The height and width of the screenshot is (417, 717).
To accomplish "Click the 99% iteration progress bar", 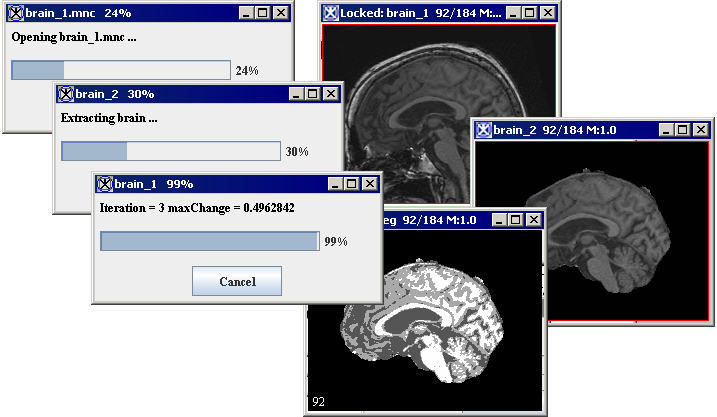I will pyautogui.click(x=209, y=241).
